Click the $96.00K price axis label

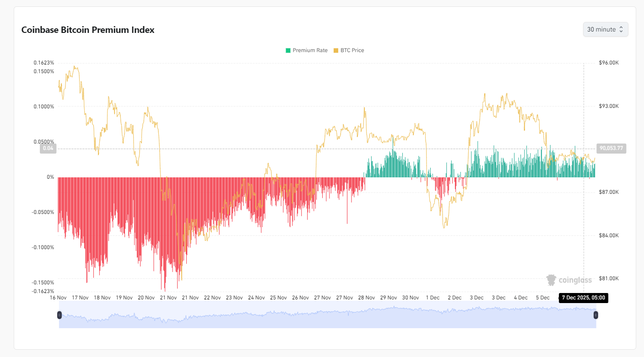(608, 63)
